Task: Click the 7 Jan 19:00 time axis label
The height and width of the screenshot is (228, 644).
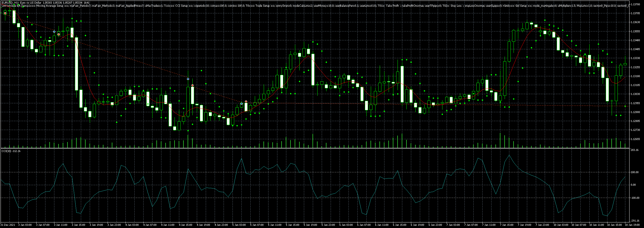Action: [524, 225]
